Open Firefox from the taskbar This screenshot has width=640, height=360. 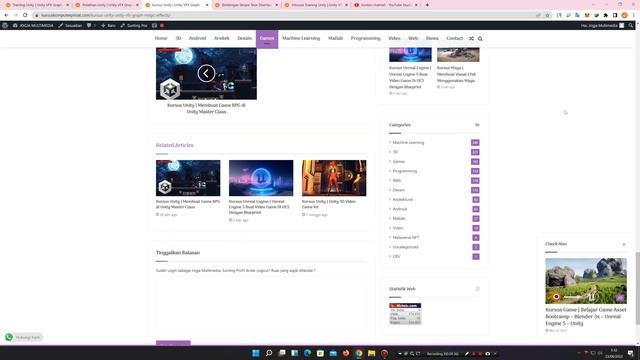(346, 353)
